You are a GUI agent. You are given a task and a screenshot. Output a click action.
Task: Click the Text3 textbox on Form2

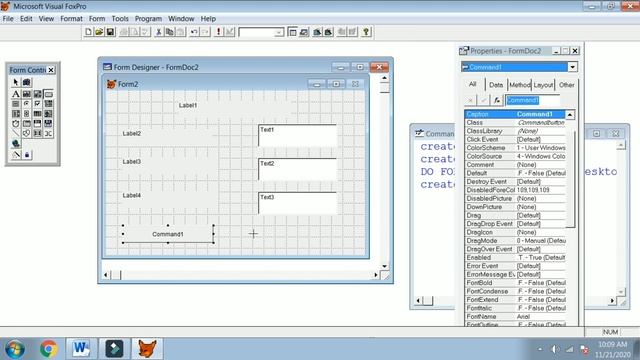tap(298, 203)
